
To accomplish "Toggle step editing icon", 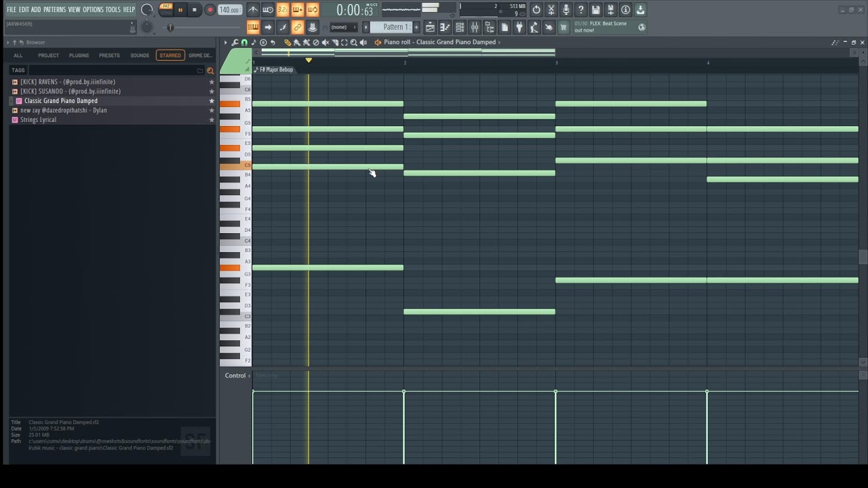I will tap(283, 27).
